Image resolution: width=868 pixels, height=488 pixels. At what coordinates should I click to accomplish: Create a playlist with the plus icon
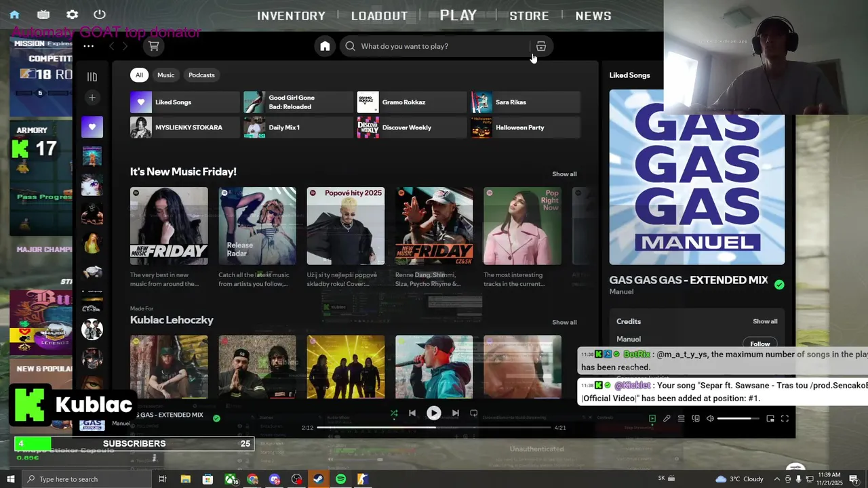(x=92, y=98)
